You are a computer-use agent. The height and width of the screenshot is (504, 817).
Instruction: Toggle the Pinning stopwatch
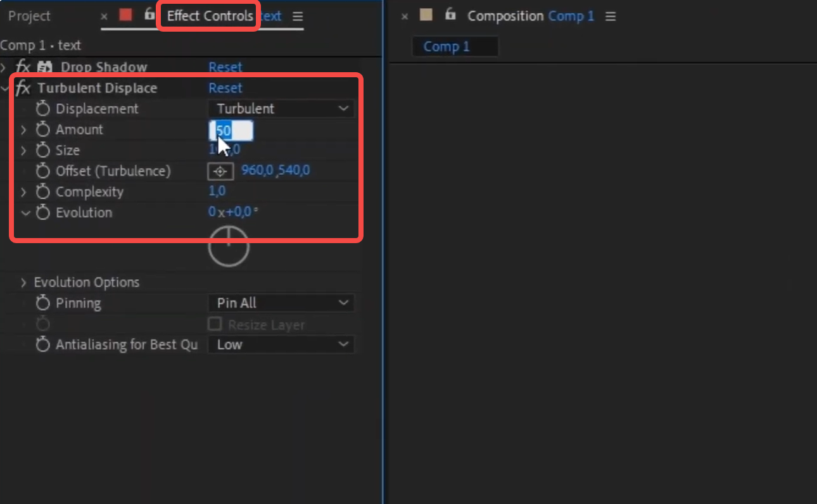pos(42,303)
